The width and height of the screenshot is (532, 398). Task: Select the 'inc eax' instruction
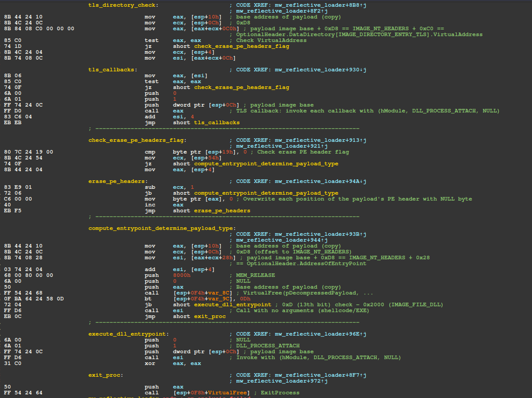tap(164, 205)
